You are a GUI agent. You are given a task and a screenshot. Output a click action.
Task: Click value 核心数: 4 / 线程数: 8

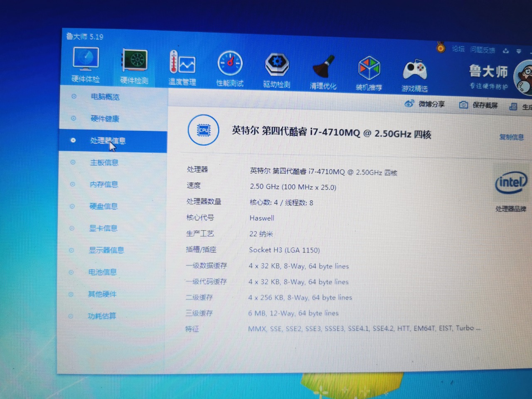tap(281, 202)
